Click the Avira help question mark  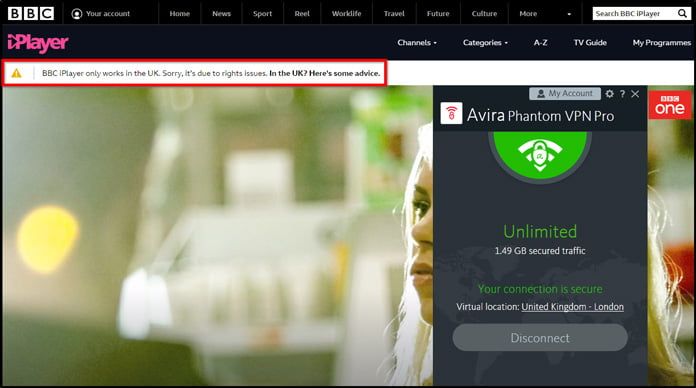[622, 94]
